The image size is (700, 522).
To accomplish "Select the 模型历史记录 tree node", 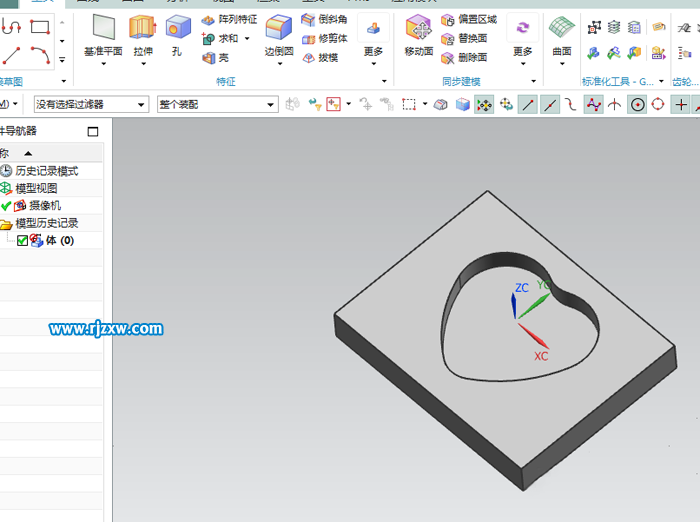I will (46, 223).
